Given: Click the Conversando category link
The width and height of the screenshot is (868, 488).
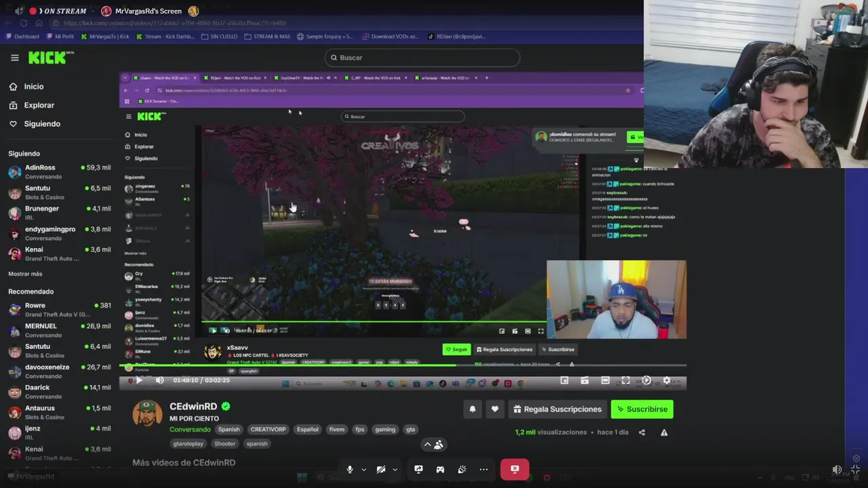Looking at the screenshot, I should tap(190, 429).
